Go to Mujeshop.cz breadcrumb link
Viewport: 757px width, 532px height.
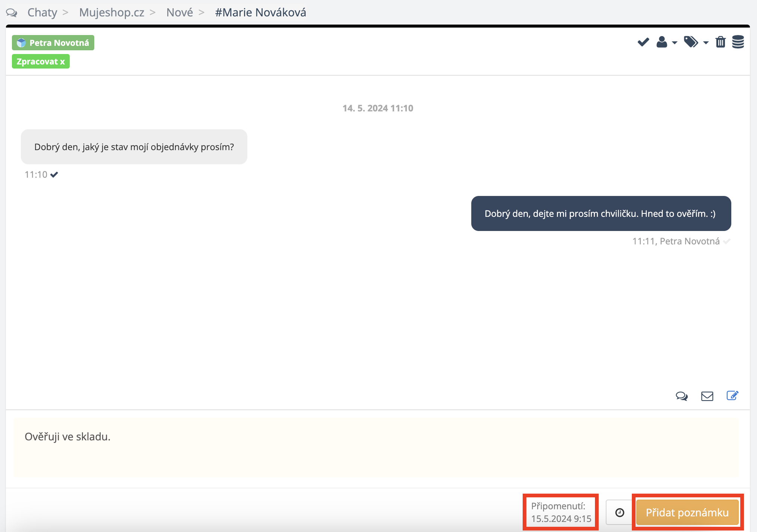111,12
